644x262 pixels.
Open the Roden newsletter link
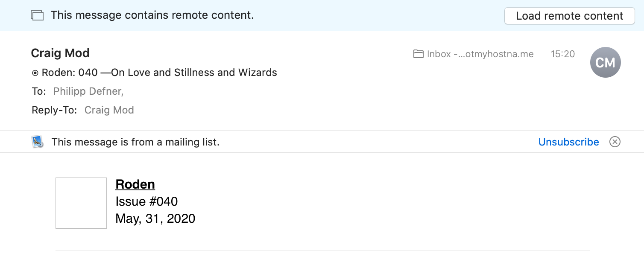135,184
